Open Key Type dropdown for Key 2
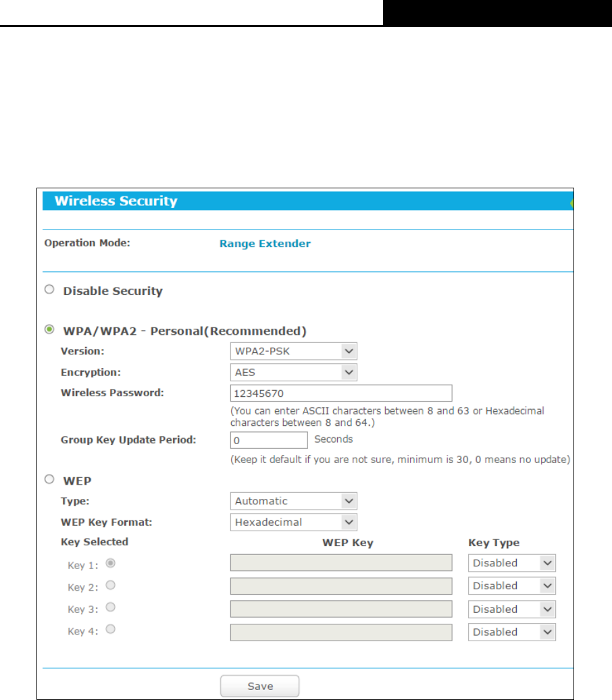The height and width of the screenshot is (700, 612). 512,586
